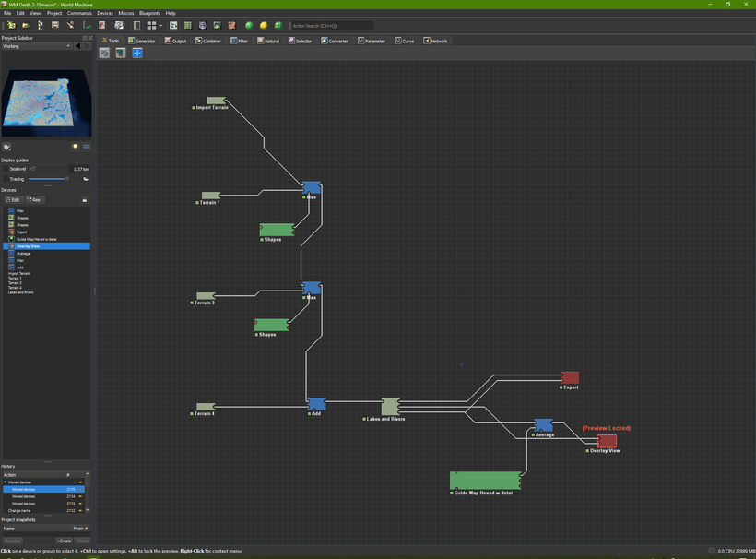Click the +Create snapshot button
The width and height of the screenshot is (756, 559).
pyautogui.click(x=64, y=541)
